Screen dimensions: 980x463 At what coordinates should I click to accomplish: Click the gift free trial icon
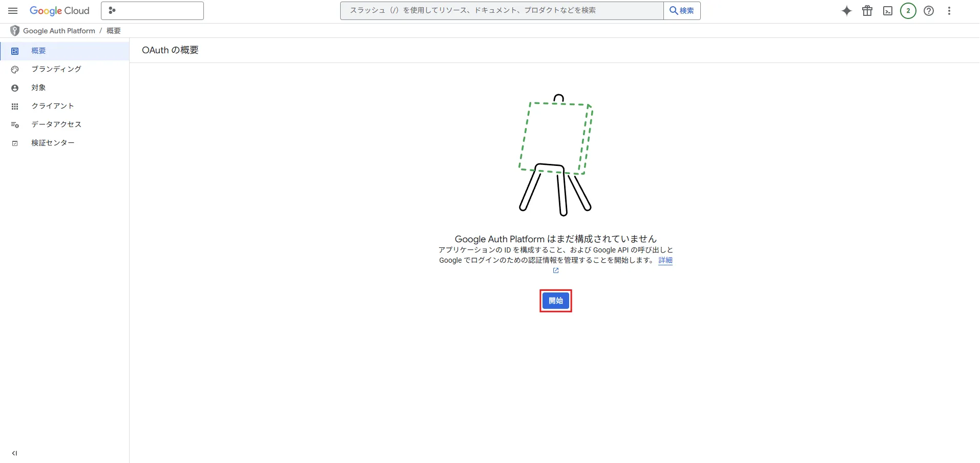coord(867,11)
